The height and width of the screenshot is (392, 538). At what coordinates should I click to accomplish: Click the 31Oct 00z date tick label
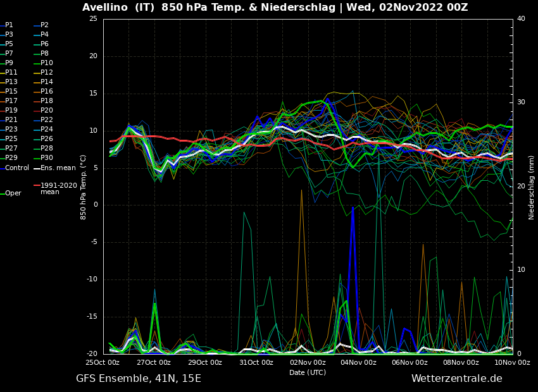[x=256, y=362]
